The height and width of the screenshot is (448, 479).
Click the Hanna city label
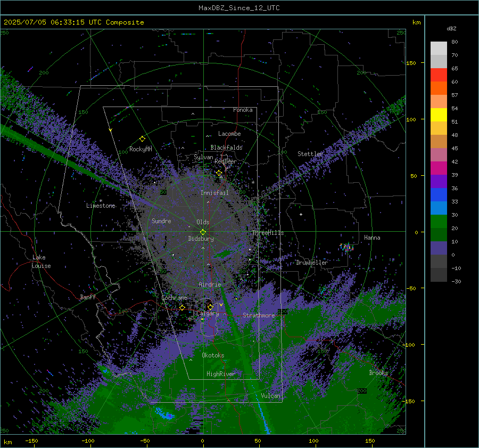[x=372, y=238]
